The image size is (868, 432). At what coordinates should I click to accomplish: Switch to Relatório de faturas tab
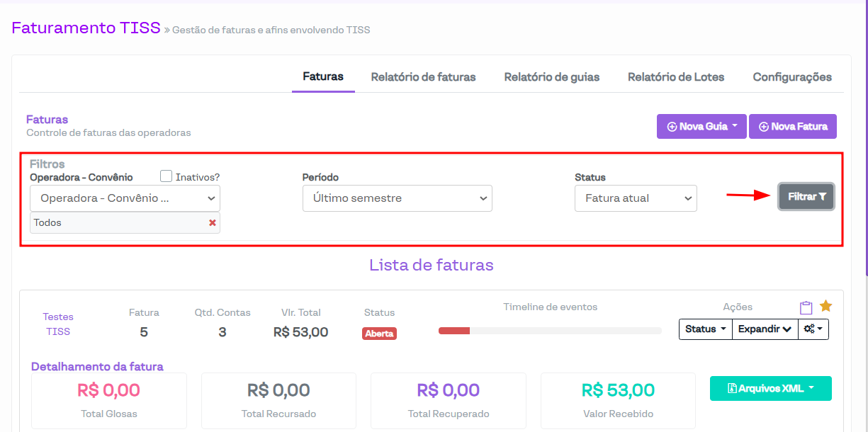coord(423,77)
